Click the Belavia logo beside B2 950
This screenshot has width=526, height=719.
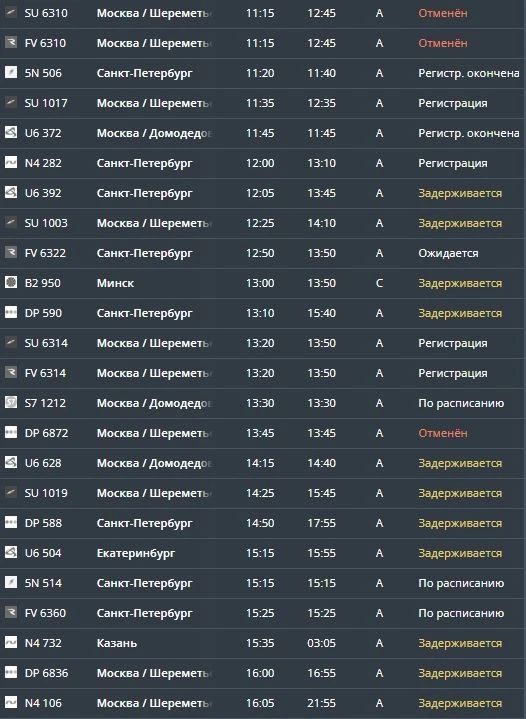pyautogui.click(x=11, y=282)
